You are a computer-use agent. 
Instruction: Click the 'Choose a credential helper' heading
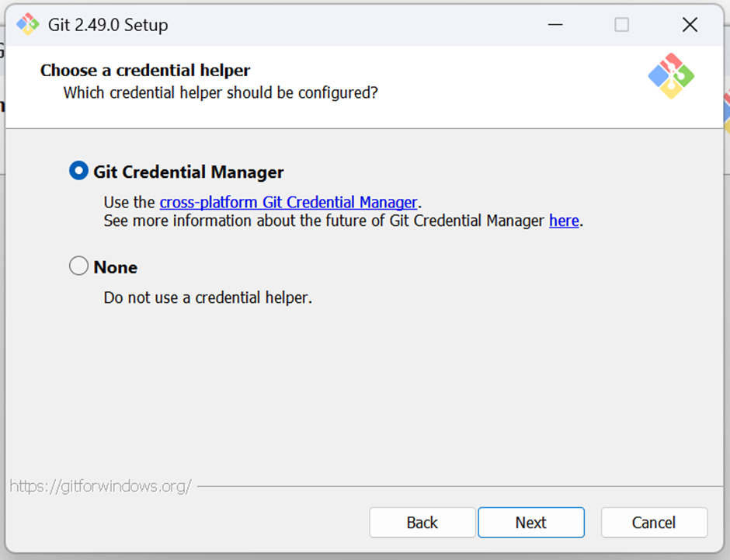tap(145, 70)
